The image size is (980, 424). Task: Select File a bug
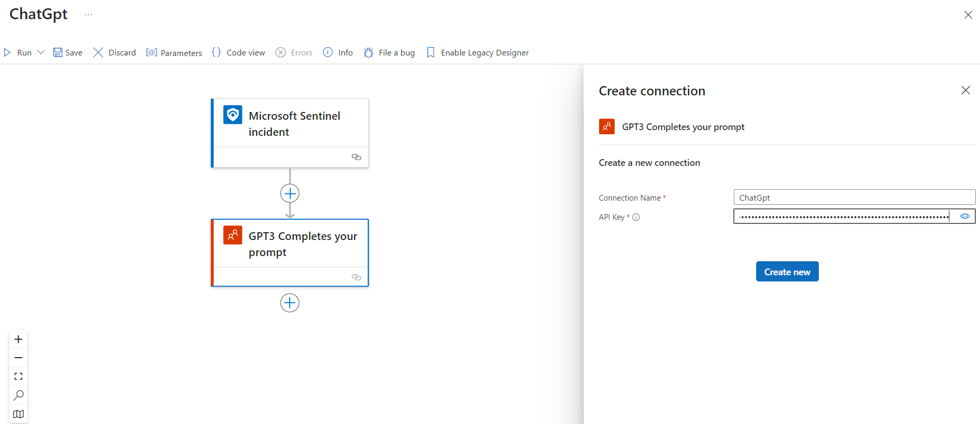coord(389,52)
